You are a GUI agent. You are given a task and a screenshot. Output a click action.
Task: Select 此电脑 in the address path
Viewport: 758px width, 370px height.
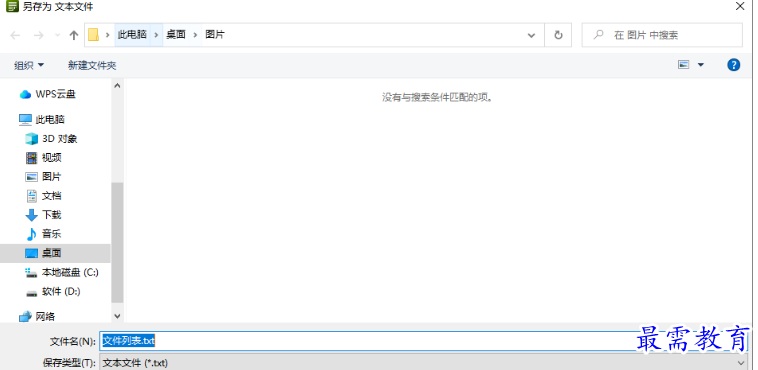[132, 35]
